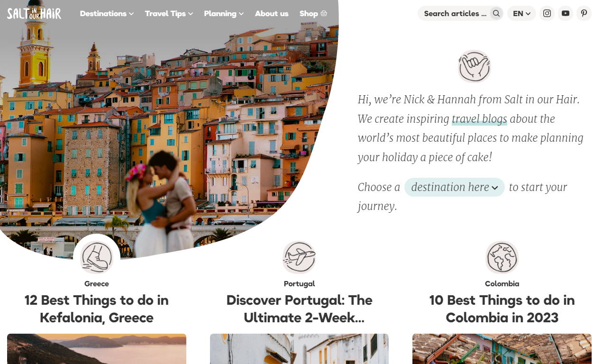Open the Pinterest icon
594x364 pixels.
pyautogui.click(x=584, y=13)
